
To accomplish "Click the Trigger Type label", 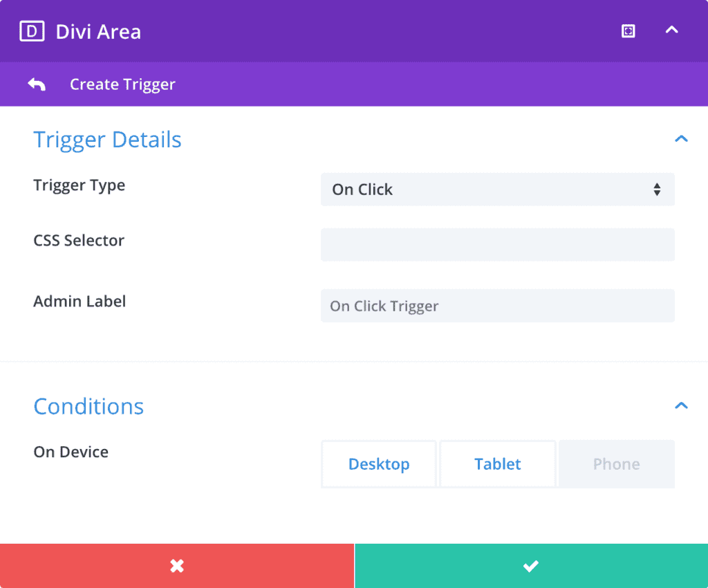I will pos(79,185).
